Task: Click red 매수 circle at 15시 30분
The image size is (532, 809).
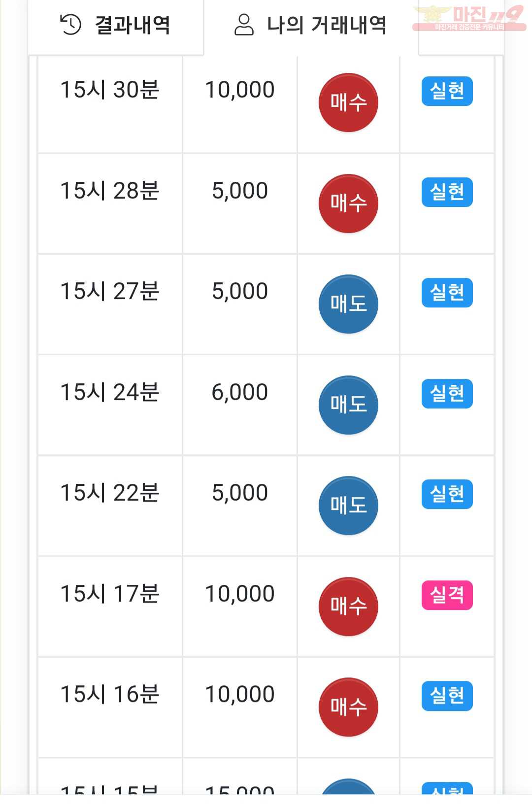Action: point(348,102)
